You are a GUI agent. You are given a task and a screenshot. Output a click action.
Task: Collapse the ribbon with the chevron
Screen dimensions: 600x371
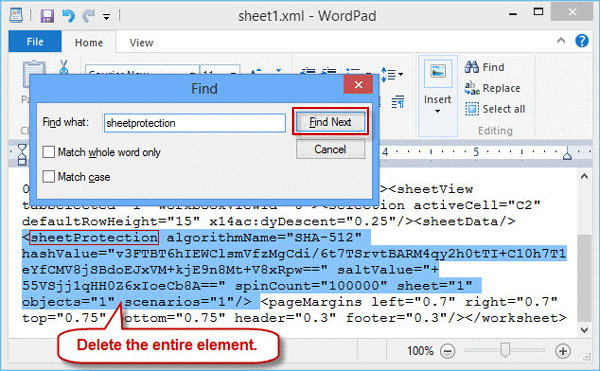pyautogui.click(x=561, y=40)
